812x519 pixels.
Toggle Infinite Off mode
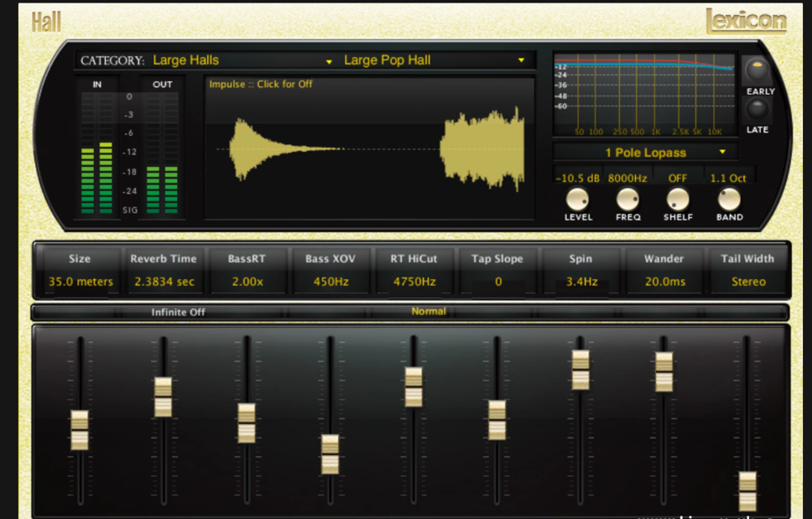pos(178,311)
